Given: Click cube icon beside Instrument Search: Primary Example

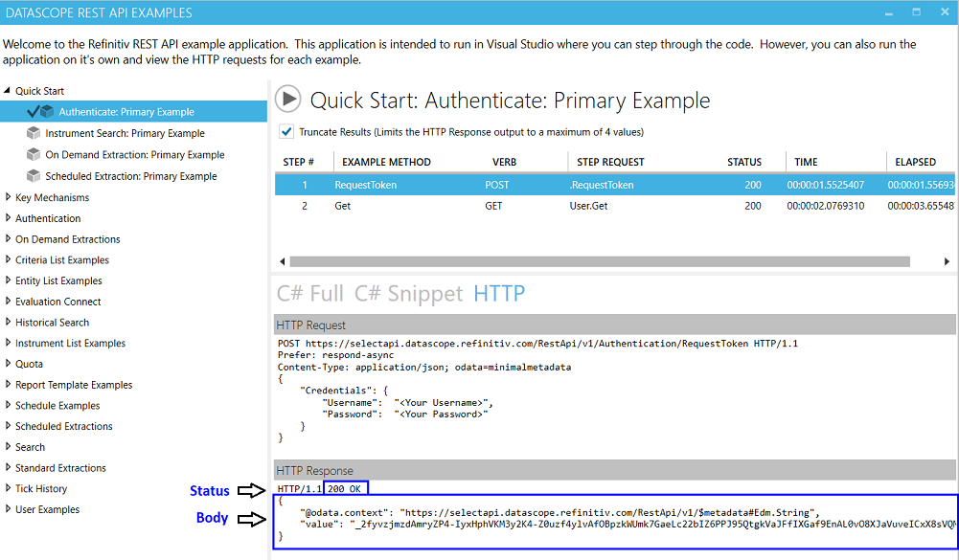Looking at the screenshot, I should click(34, 133).
